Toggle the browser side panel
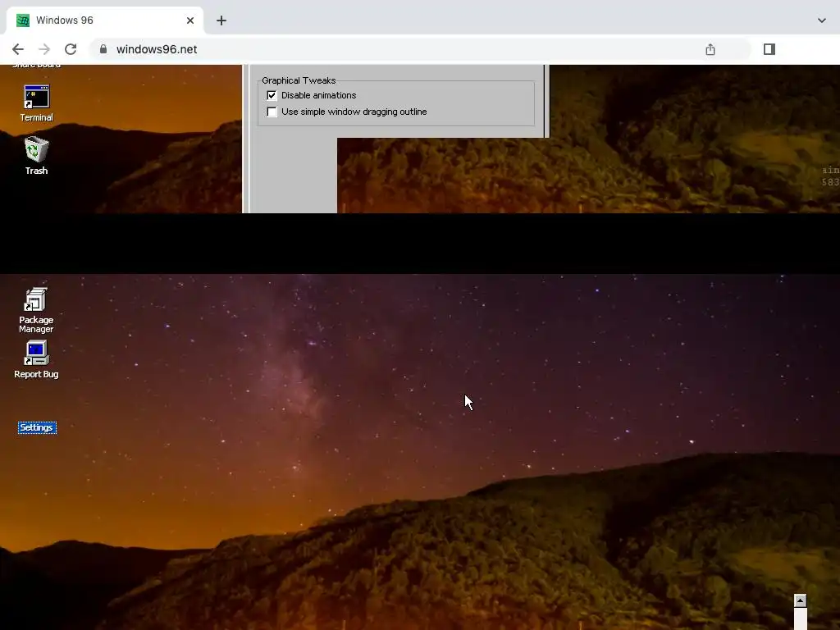Screen dimensions: 840x630 (x=769, y=49)
